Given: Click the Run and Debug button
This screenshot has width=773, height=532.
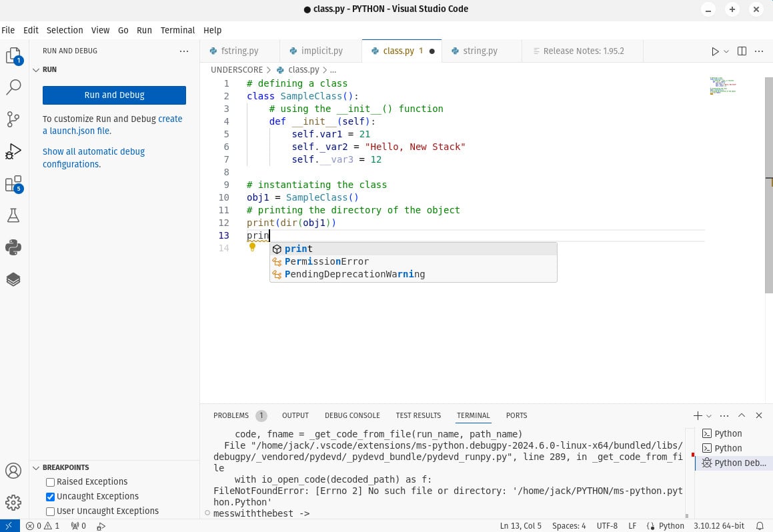Looking at the screenshot, I should point(114,95).
